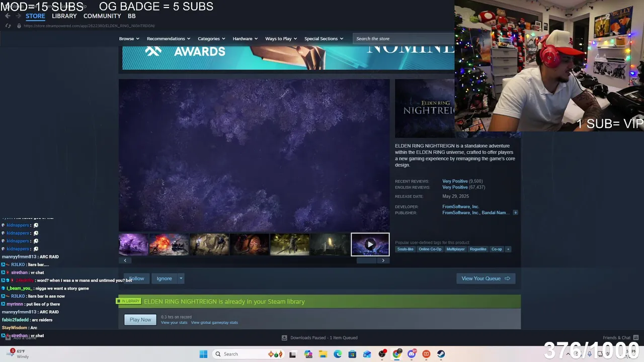Click the Steam forward navigation arrow
Viewport: 644px width, 362px height.
click(x=18, y=16)
